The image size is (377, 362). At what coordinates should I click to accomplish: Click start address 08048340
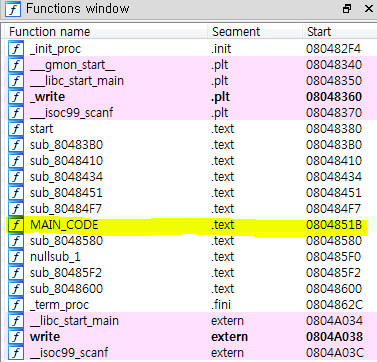334,65
